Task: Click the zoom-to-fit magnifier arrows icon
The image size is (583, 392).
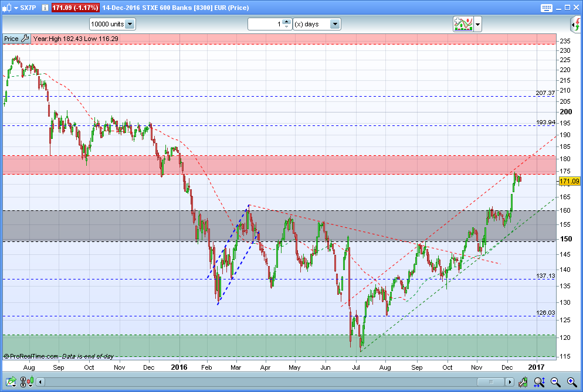Action: tap(539, 381)
